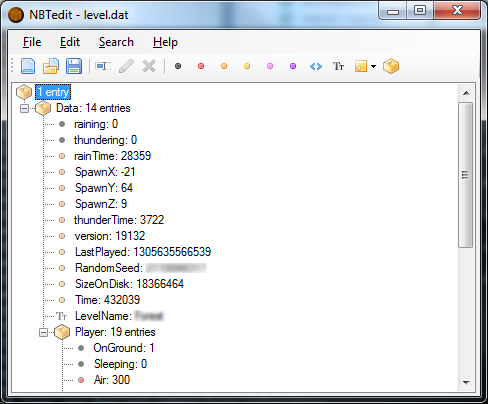
Task: Open a file with the folder icon
Action: click(x=51, y=66)
